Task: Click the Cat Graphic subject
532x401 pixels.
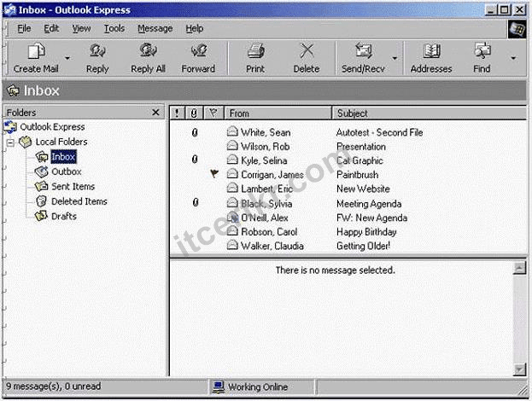Action: tap(360, 160)
